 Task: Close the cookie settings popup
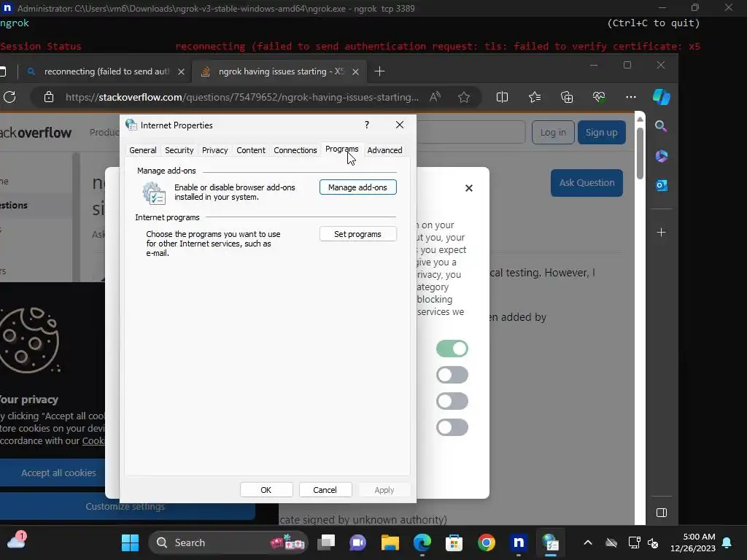click(x=469, y=188)
